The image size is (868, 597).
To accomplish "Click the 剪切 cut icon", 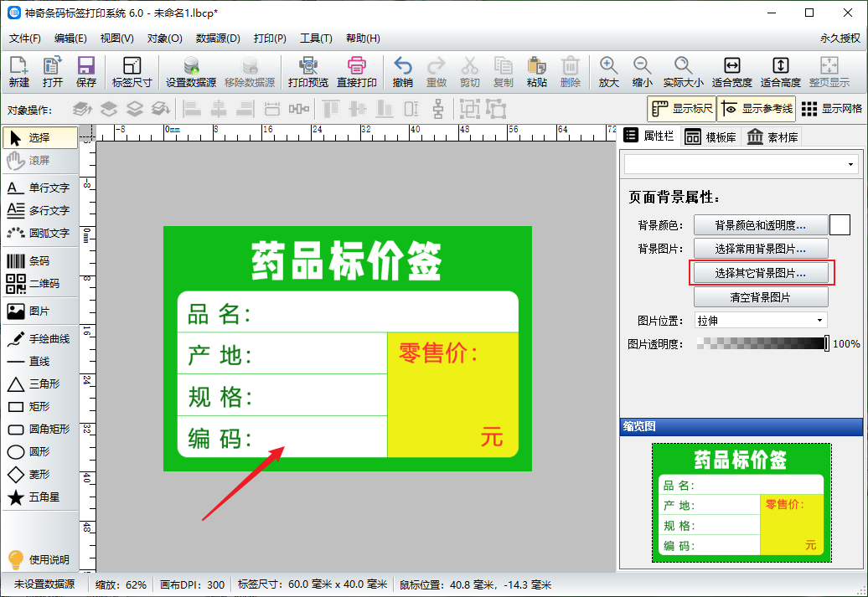I will tap(469, 72).
